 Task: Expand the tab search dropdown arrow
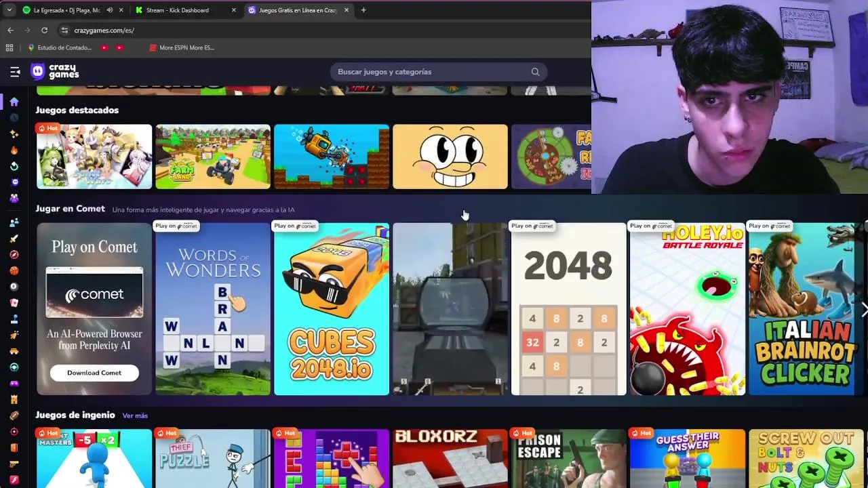[x=9, y=10]
